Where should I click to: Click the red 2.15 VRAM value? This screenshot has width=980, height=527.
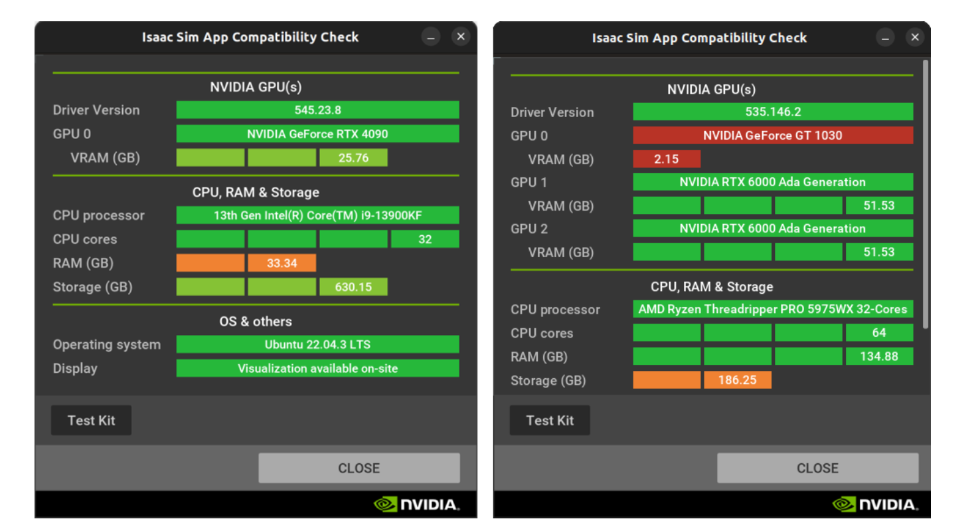667,159
